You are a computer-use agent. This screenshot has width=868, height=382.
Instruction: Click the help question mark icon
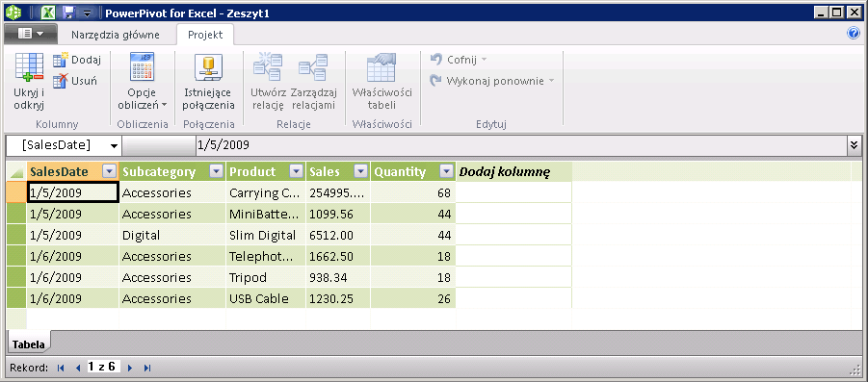click(853, 33)
